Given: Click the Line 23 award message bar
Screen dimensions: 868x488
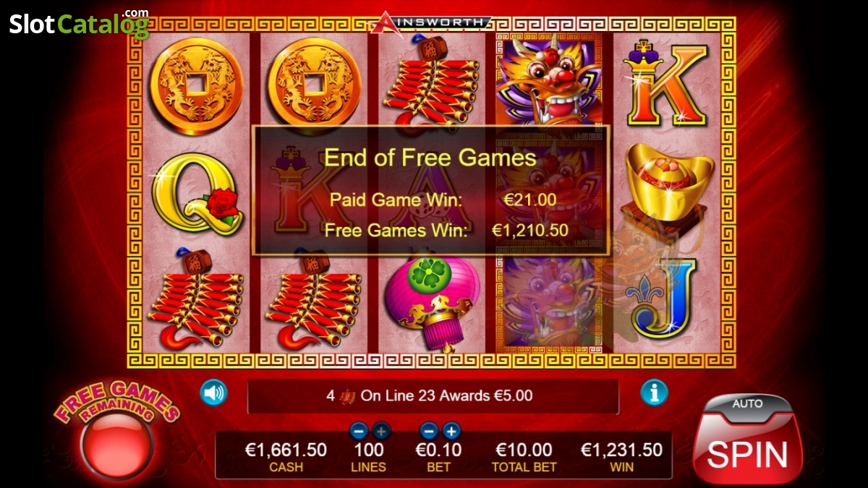Looking at the screenshot, I should [x=433, y=395].
